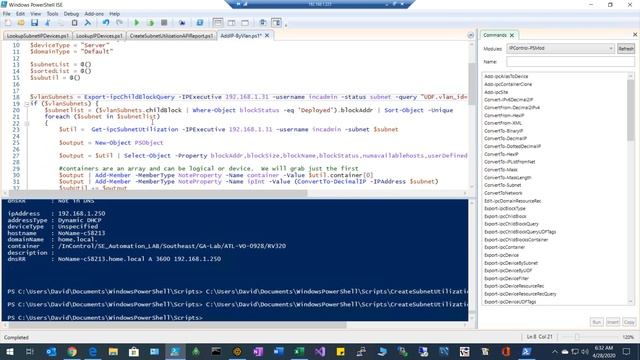
Task: Open the View menu
Action: click(36, 14)
